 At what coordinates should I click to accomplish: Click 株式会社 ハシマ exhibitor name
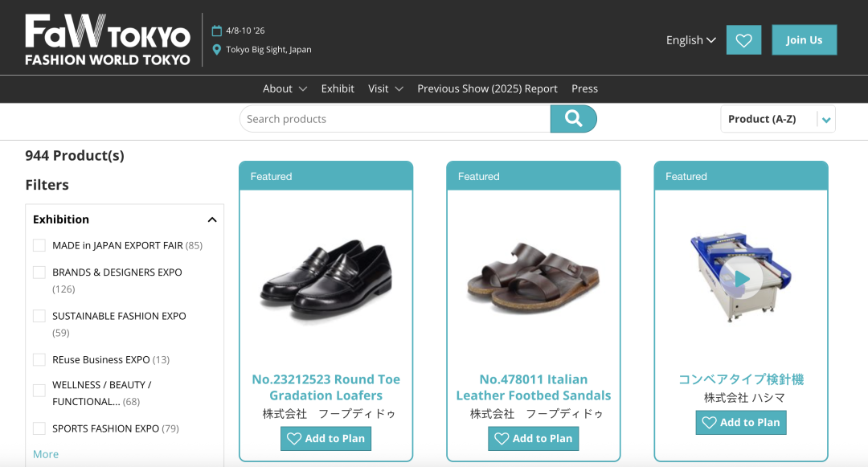(744, 398)
